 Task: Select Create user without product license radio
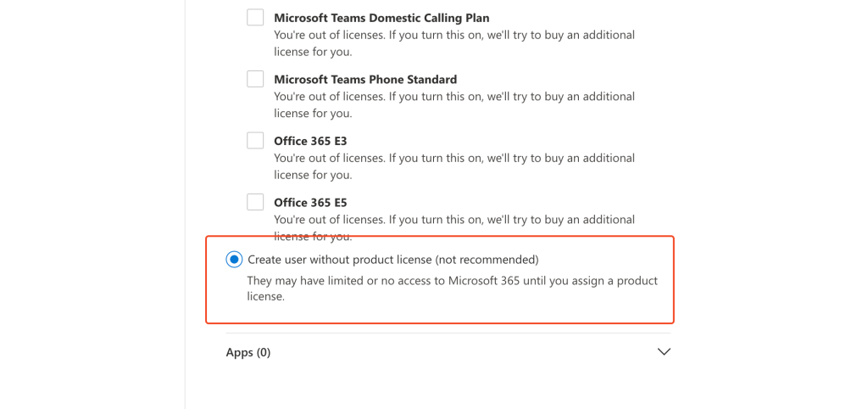pos(234,260)
